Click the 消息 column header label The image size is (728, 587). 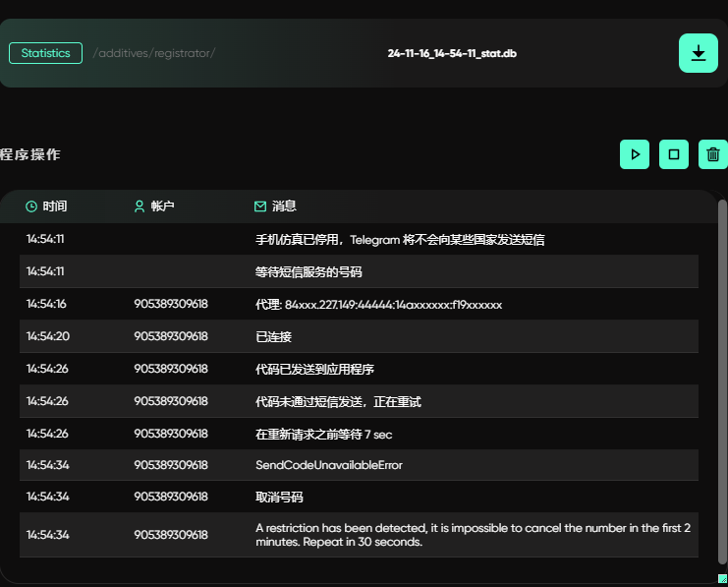click(x=284, y=206)
